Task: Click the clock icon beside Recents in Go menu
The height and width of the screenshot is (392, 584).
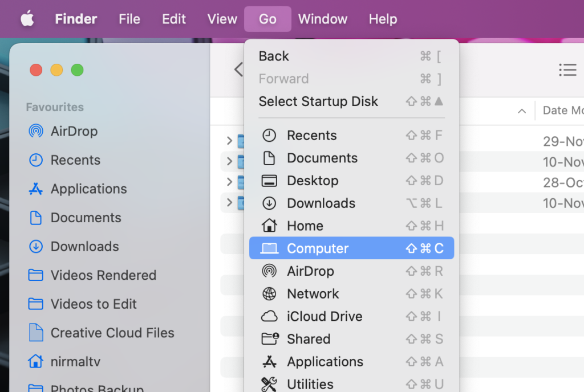Action: tap(269, 136)
